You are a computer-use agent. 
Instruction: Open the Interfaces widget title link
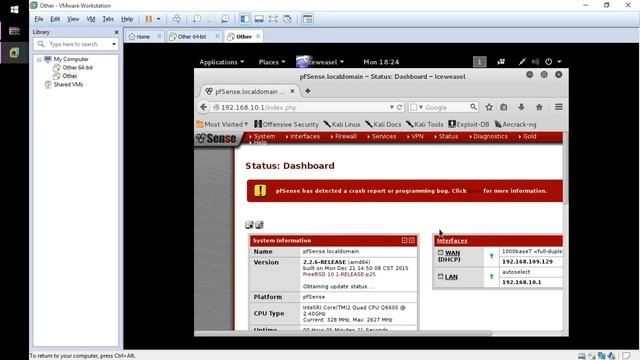[x=452, y=241]
